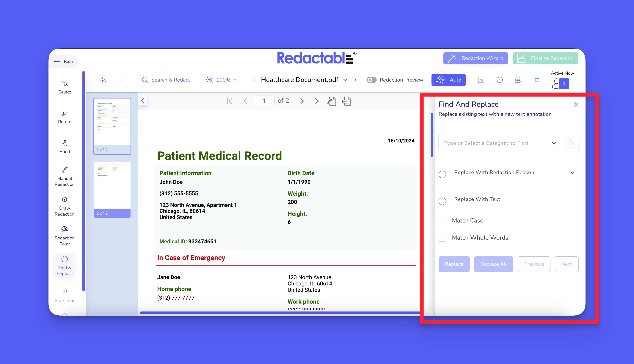Select the Rotate tool in sidebar
Screen dimensions: 634x364
point(65,117)
